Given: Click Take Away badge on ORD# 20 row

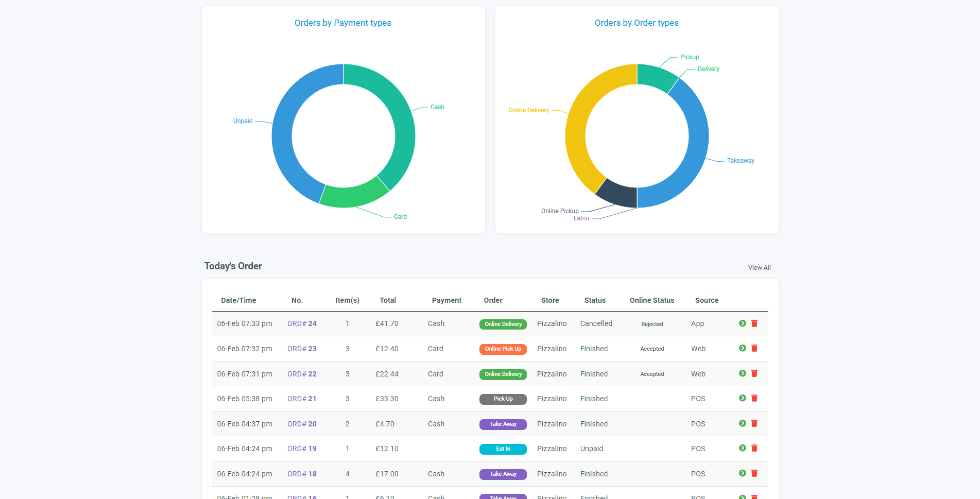Looking at the screenshot, I should coord(503,424).
